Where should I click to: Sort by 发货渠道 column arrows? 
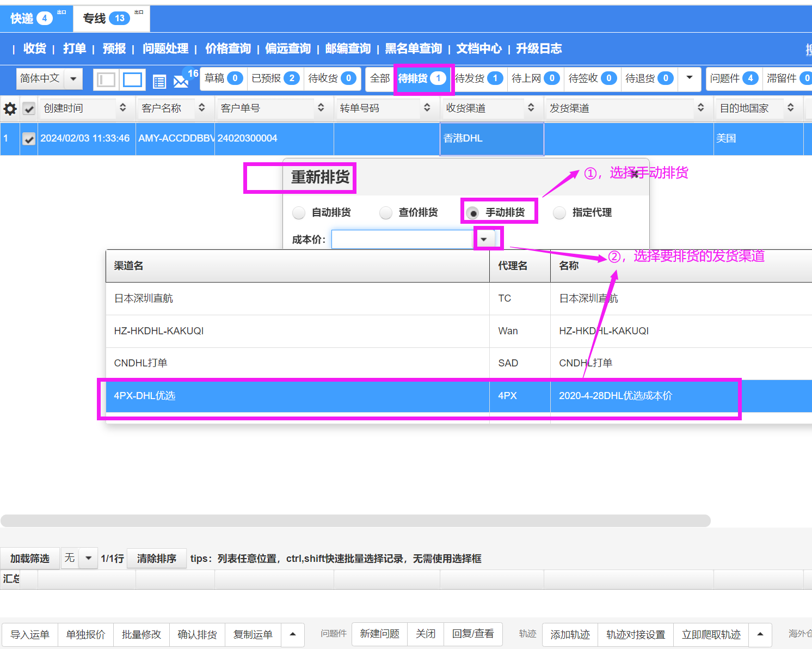tap(700, 108)
